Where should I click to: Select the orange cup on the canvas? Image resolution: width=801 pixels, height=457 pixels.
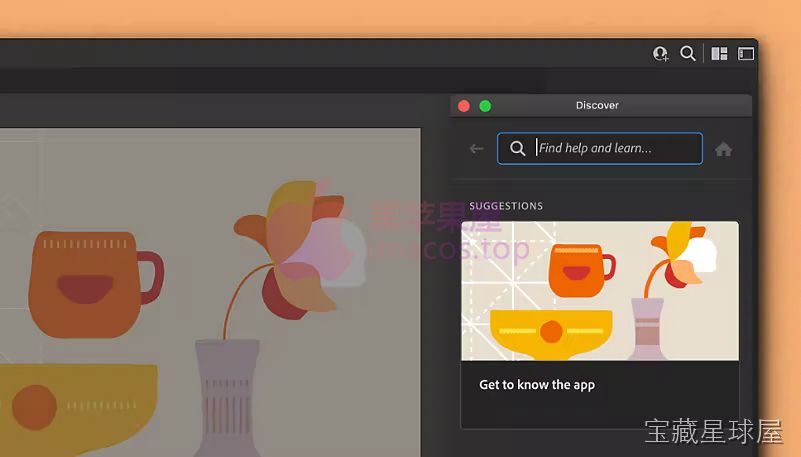(x=95, y=284)
